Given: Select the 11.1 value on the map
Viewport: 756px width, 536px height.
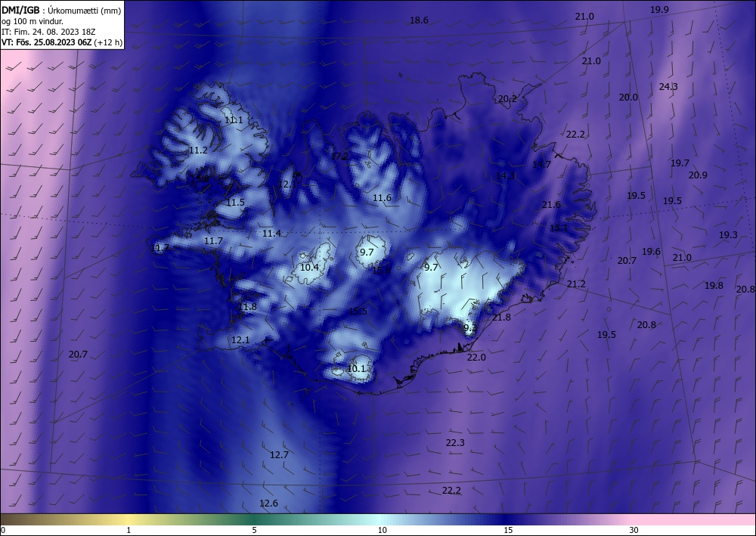Looking at the screenshot, I should click(x=234, y=120).
